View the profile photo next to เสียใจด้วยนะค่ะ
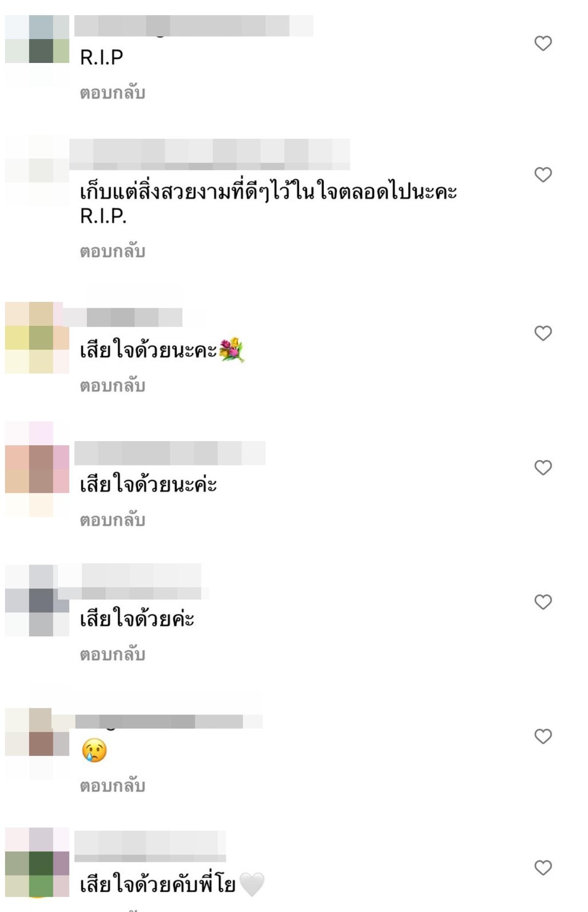This screenshot has height=912, width=588. pos(37,469)
